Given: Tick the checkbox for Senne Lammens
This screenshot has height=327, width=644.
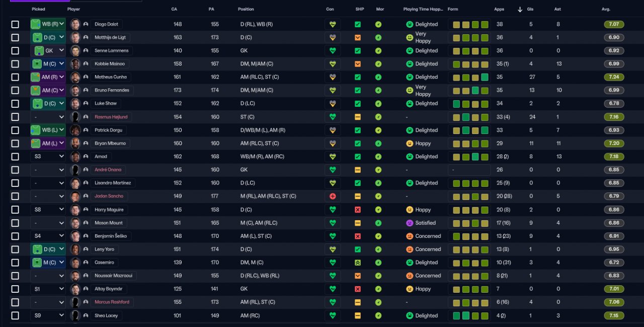Looking at the screenshot, I should (15, 51).
